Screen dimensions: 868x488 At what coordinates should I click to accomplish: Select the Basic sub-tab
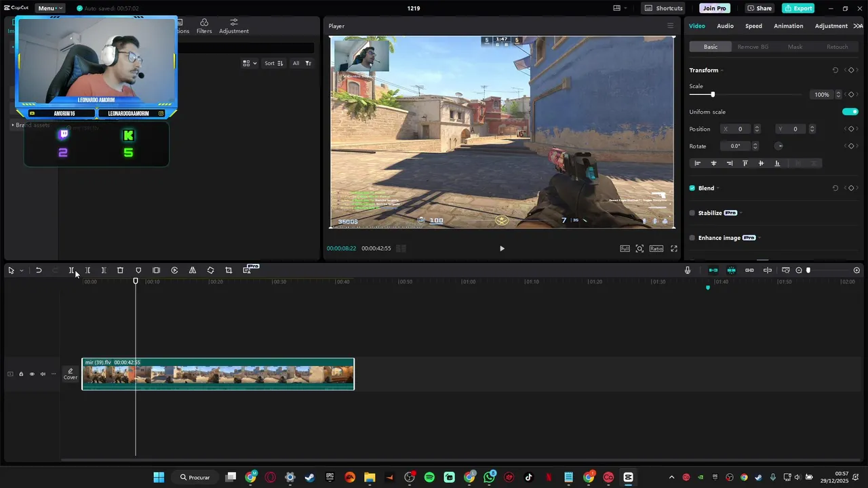(x=711, y=47)
